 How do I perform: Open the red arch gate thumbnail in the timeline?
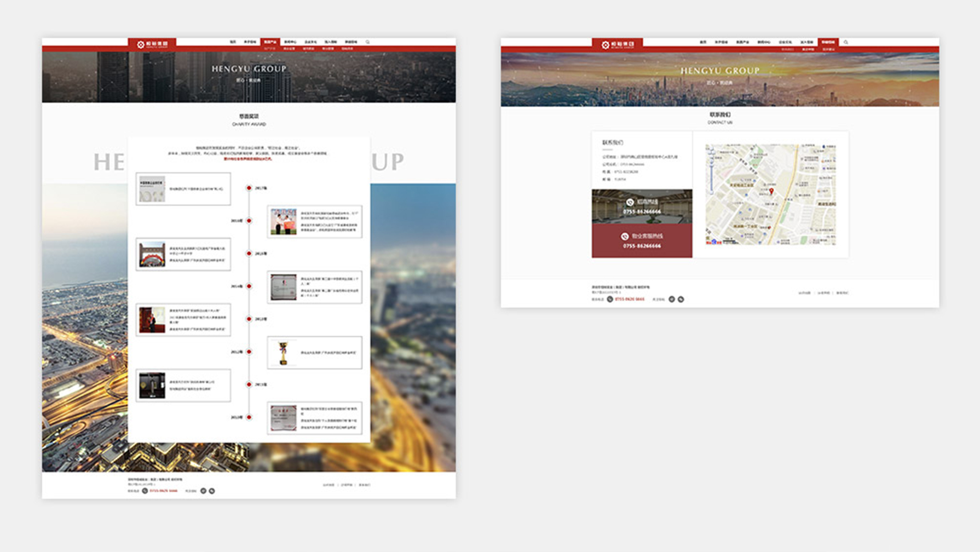152,255
